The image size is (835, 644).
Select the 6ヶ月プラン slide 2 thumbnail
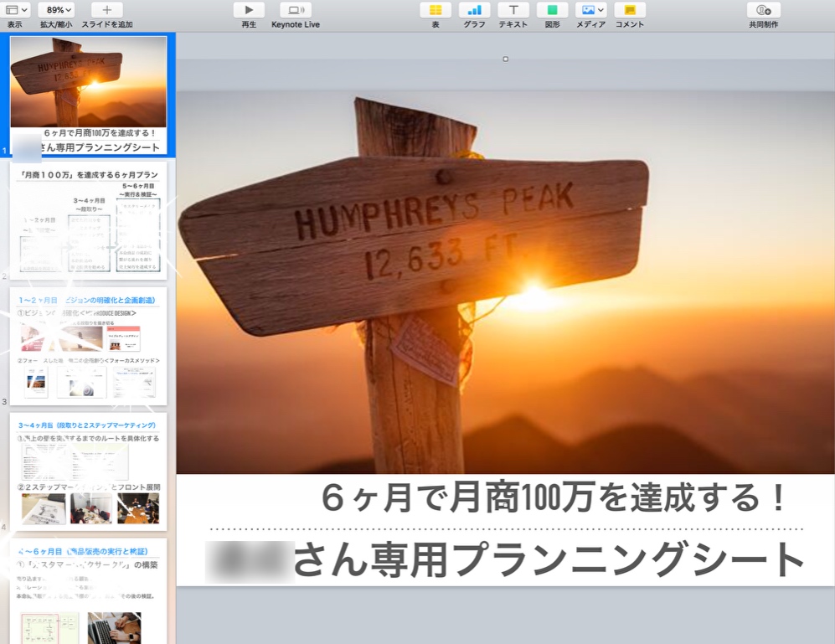tap(88, 221)
